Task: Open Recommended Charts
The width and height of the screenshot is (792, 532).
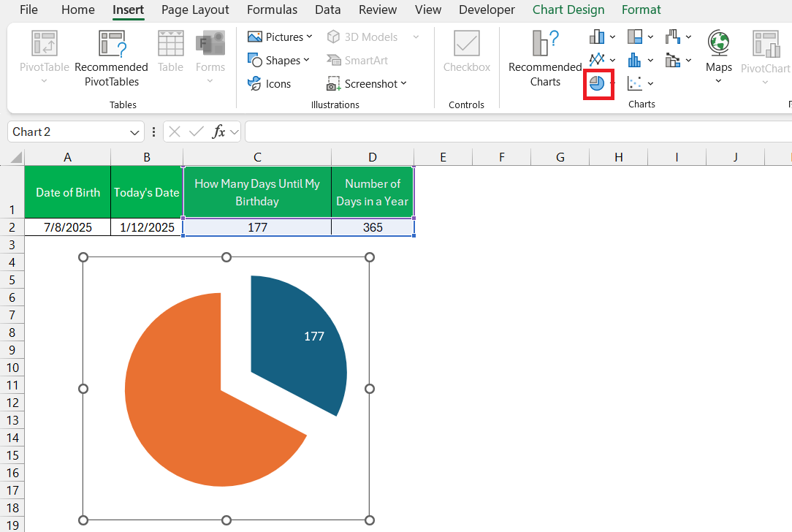Action: point(545,58)
